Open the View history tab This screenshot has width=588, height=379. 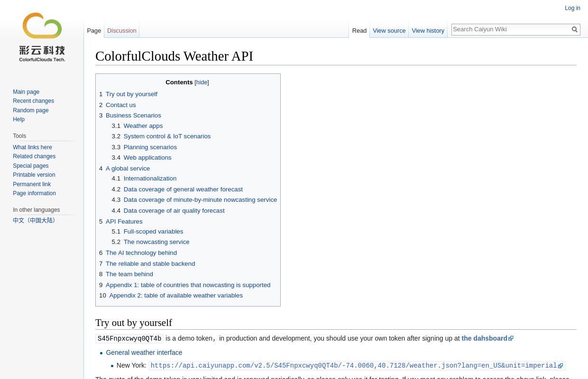[428, 31]
